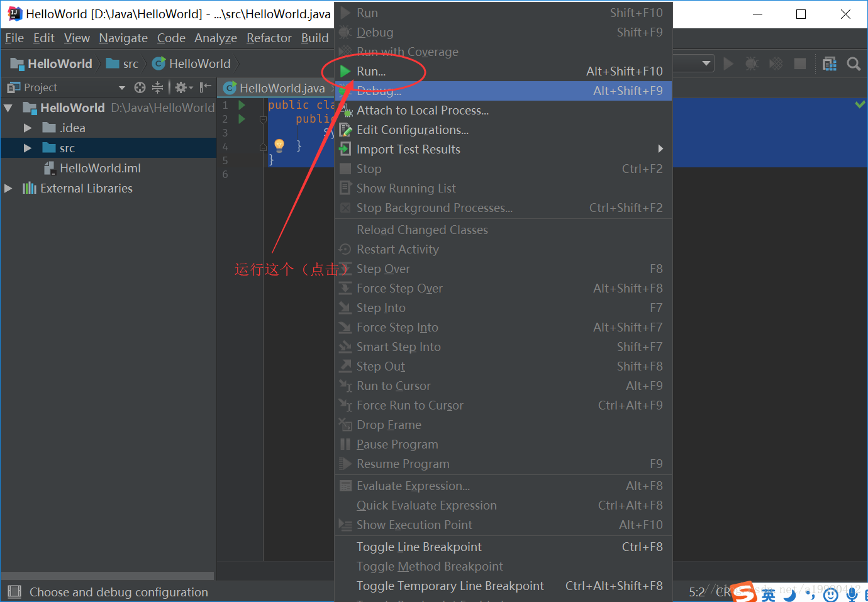Click the collapse all icon in Project panel
Viewport: 868px width, 602px height.
coord(157,87)
